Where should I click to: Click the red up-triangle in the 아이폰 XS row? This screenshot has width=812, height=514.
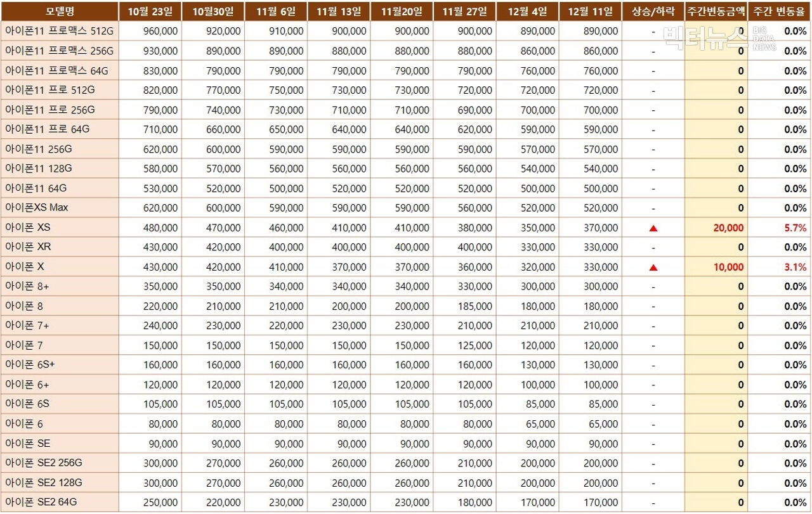point(653,228)
